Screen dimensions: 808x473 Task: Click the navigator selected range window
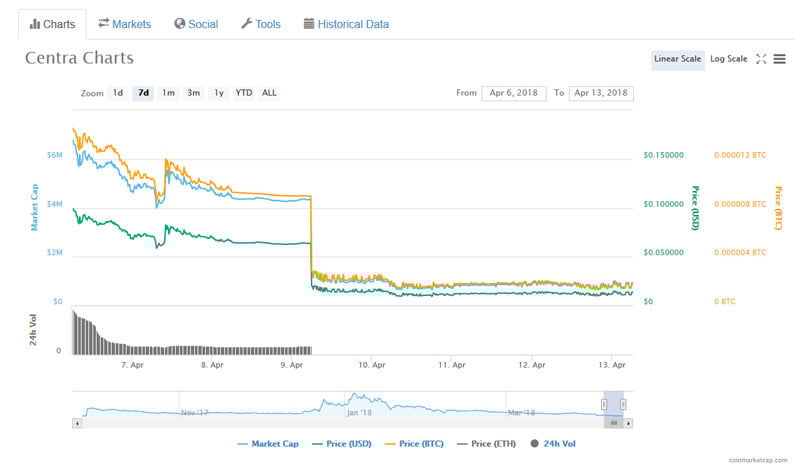(614, 404)
